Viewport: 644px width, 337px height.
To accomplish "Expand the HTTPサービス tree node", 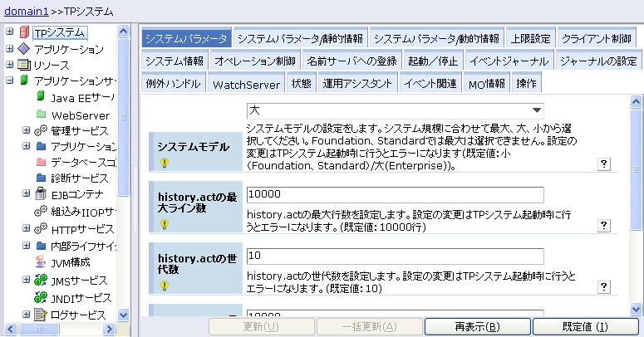I will tap(26, 228).
